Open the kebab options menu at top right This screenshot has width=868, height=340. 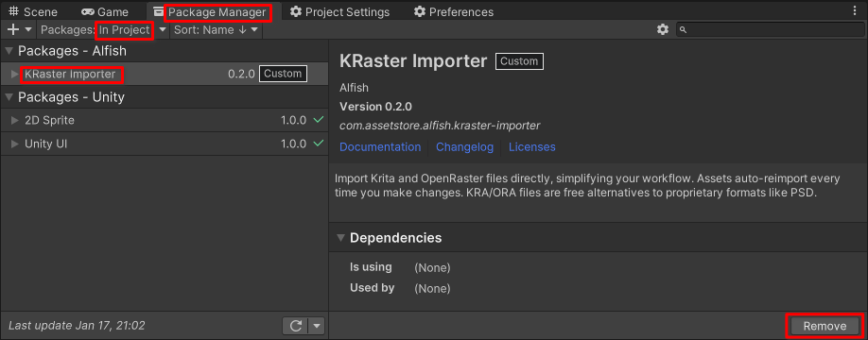pos(856,11)
